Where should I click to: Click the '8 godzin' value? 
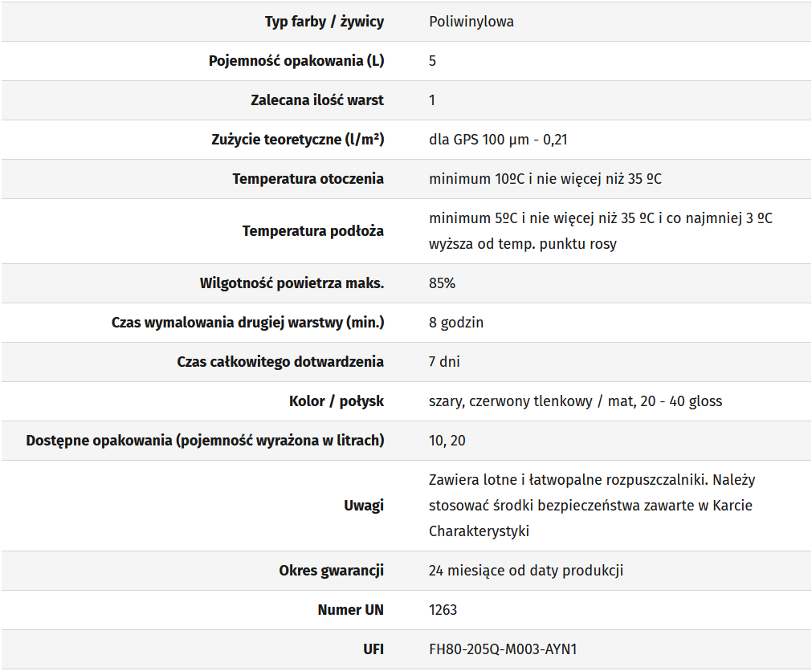[456, 323]
